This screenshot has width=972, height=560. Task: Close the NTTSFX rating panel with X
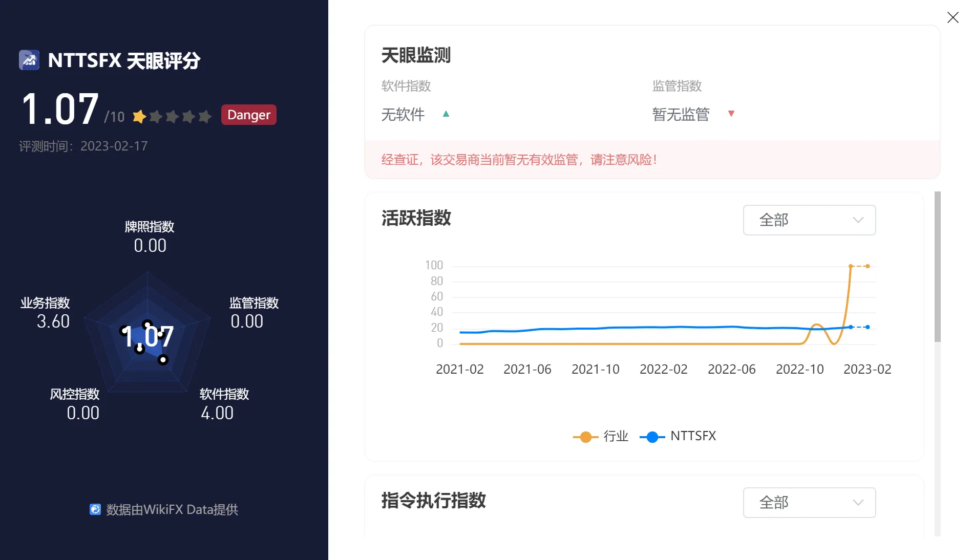point(953,17)
